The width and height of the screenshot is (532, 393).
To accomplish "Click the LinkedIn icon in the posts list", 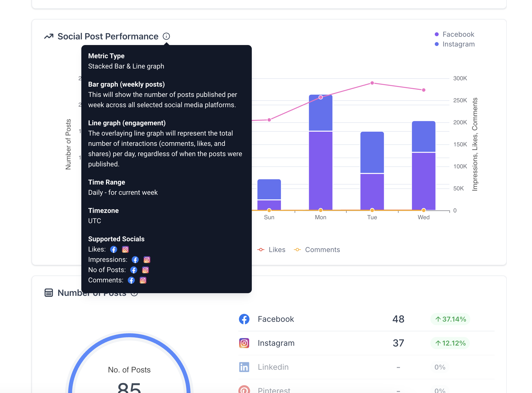I will click(244, 367).
